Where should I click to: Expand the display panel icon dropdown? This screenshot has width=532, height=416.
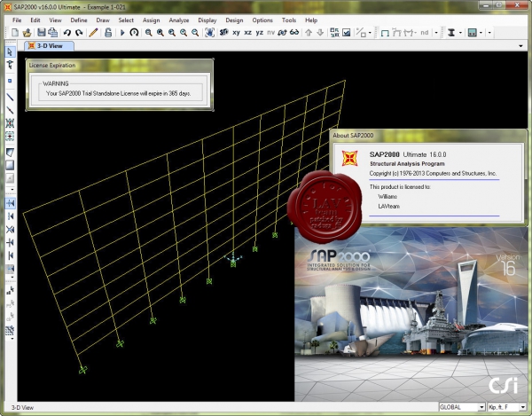point(481,33)
